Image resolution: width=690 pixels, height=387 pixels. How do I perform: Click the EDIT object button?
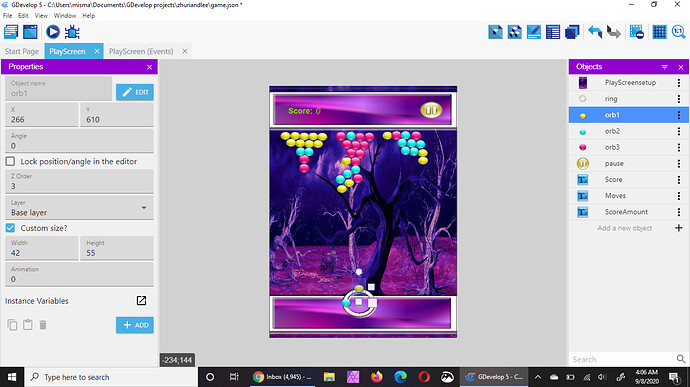(x=135, y=92)
